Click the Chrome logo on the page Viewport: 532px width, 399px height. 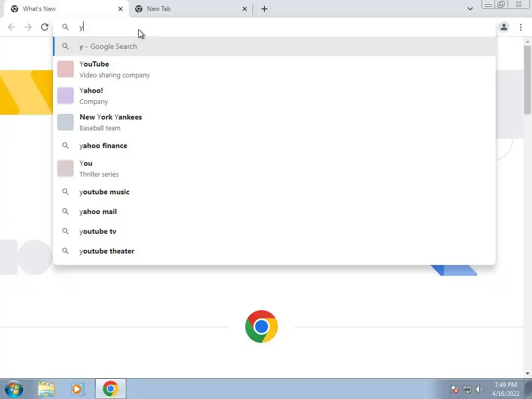261,326
